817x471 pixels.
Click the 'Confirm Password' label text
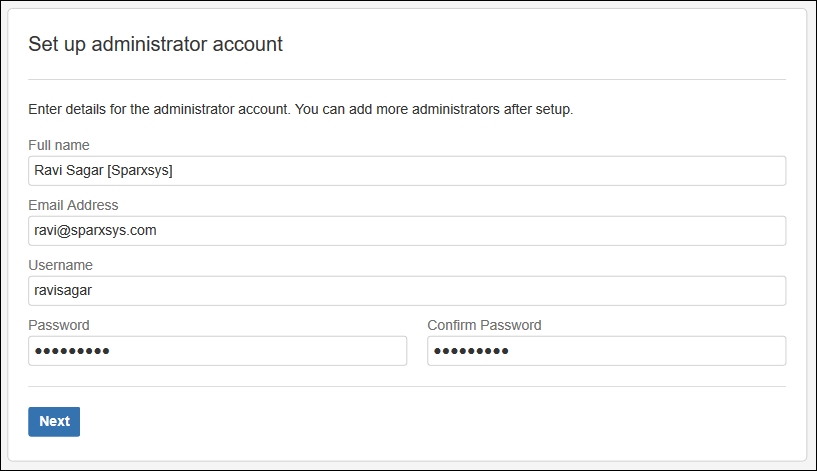(485, 325)
